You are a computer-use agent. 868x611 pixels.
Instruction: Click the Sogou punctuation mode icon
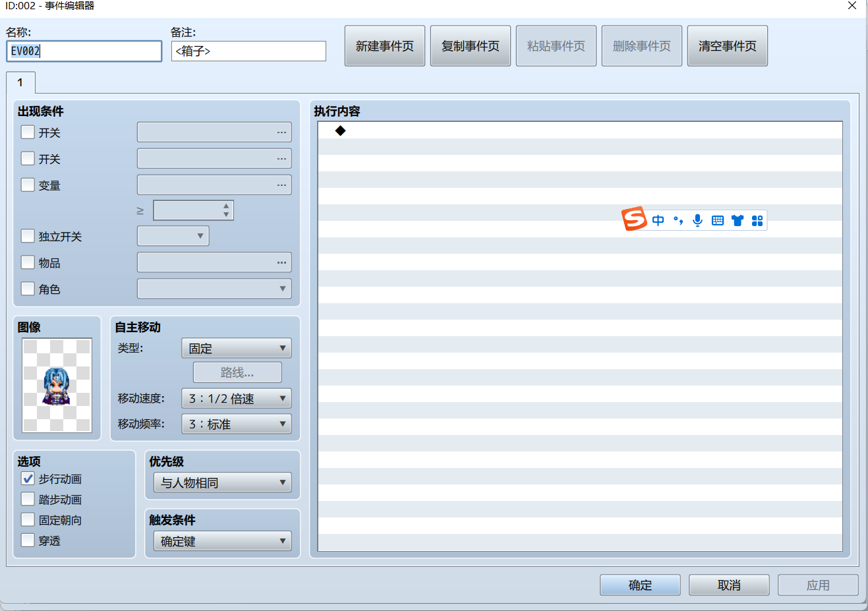(x=678, y=220)
